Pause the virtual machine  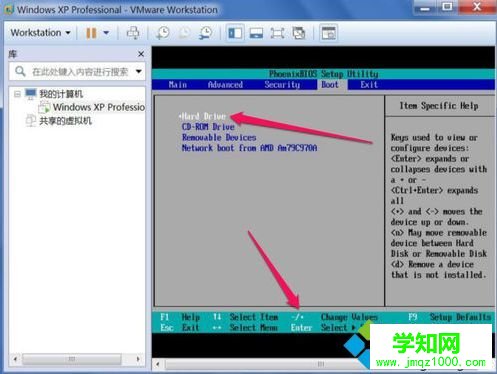91,33
